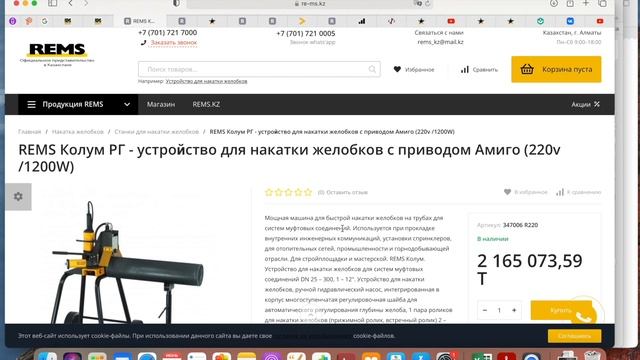
Task: Switch to the first YouTube favicon tab
Action: click(451, 21)
